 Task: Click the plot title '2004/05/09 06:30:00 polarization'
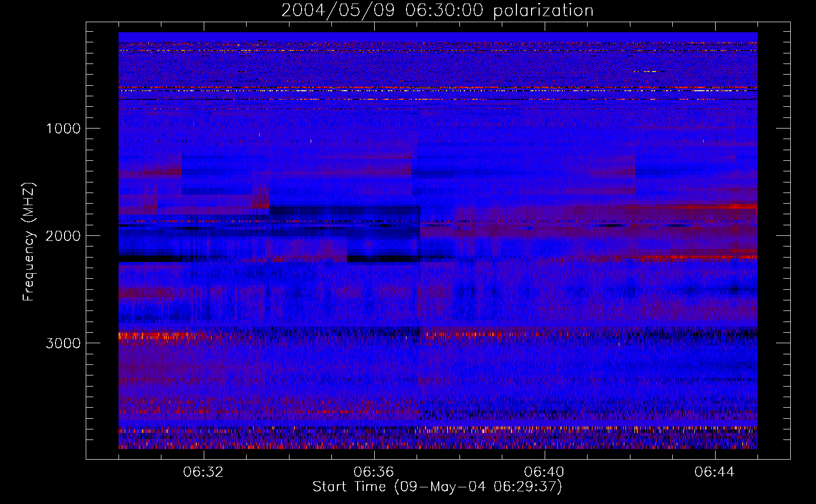pos(437,11)
